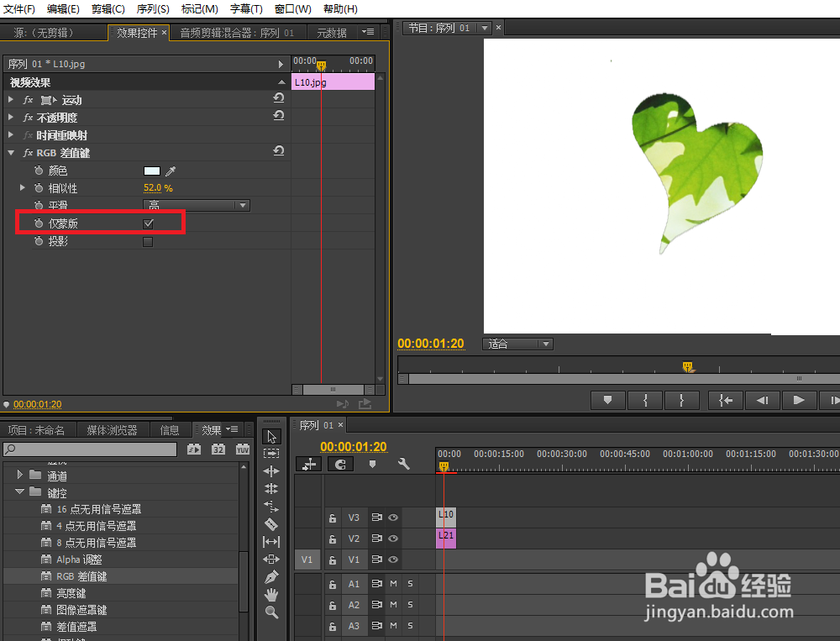Image resolution: width=840 pixels, height=641 pixels.
Task: Select the Track Select tool
Action: (x=271, y=454)
